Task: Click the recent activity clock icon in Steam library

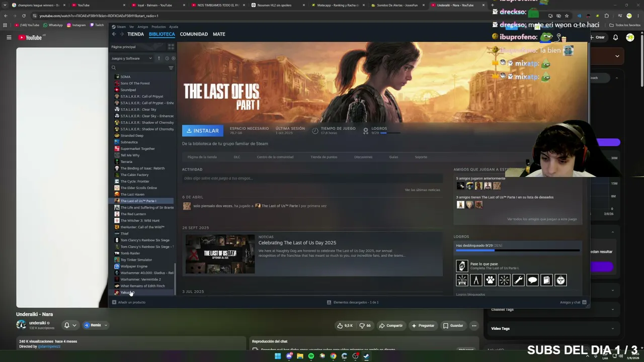Action: point(167,58)
